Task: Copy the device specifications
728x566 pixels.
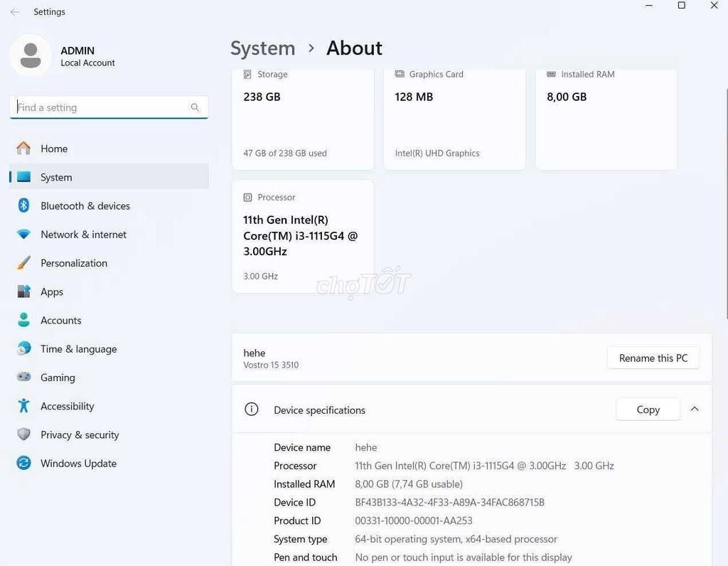Action: 648,410
